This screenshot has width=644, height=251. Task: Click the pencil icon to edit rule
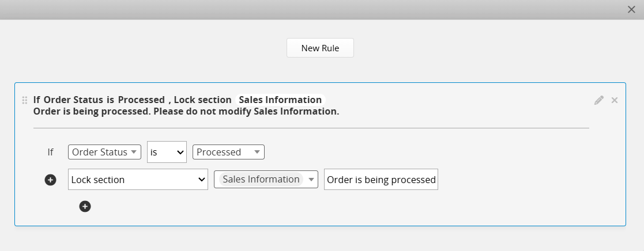coord(599,100)
